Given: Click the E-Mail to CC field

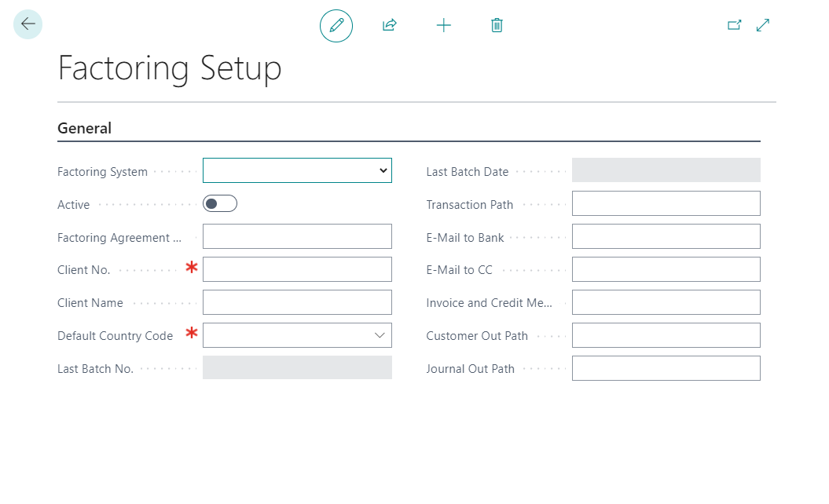Looking at the screenshot, I should [x=666, y=269].
